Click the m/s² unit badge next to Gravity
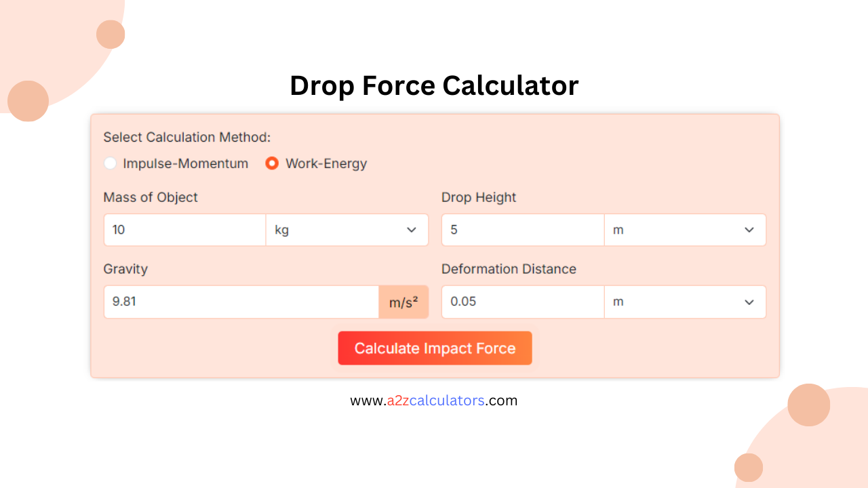Screen dimensions: 868x488 tap(403, 302)
